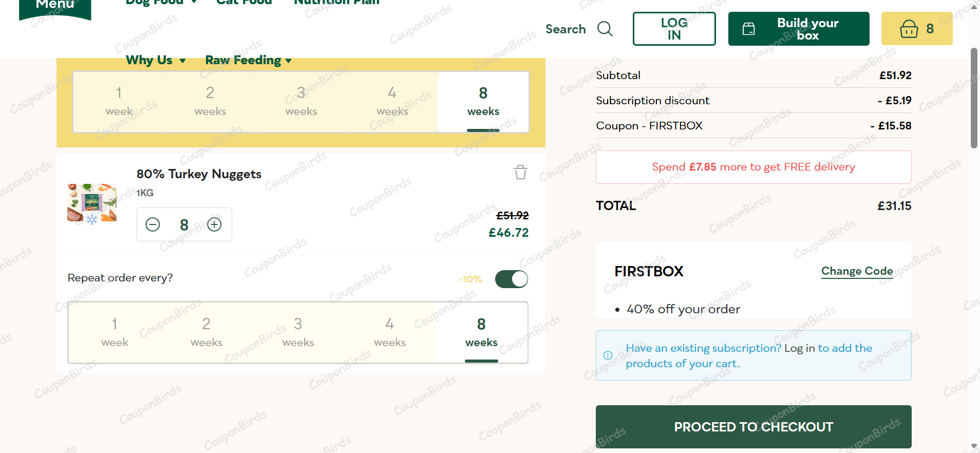Decrease Turkey Nuggets quantity with minus
980x453 pixels.
click(x=153, y=224)
